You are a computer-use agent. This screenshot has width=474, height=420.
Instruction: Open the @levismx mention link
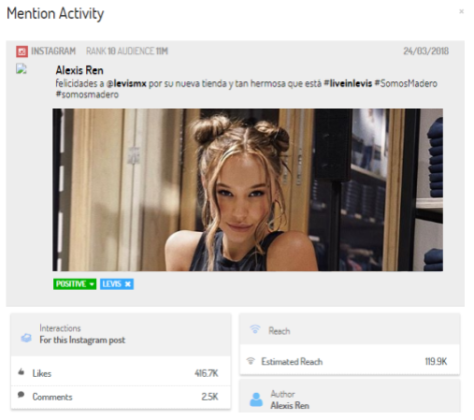pyautogui.click(x=126, y=83)
